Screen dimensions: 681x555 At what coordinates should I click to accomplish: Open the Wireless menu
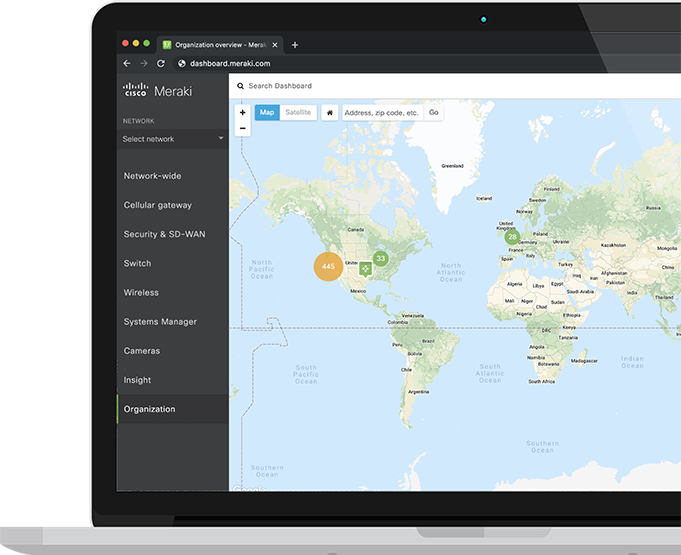point(141,292)
